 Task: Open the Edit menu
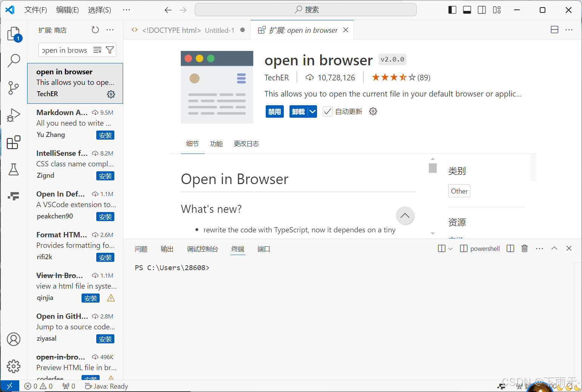[x=68, y=10]
